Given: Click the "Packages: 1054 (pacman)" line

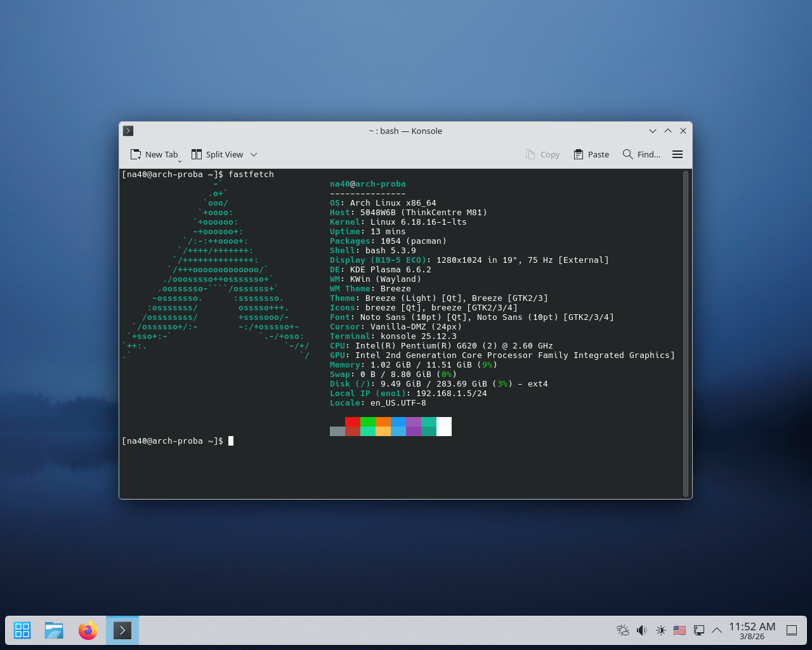Looking at the screenshot, I should 388,241.
